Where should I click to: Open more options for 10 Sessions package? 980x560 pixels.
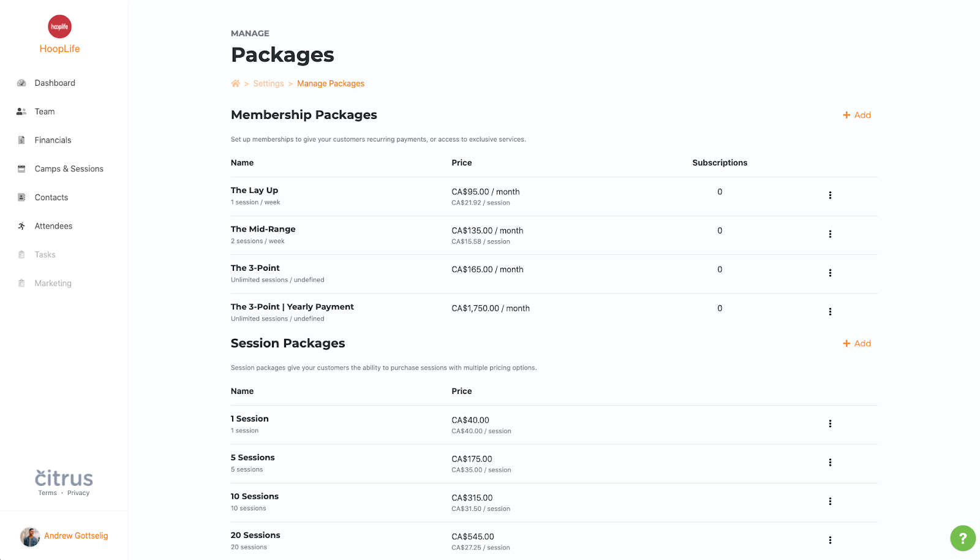[x=830, y=501]
